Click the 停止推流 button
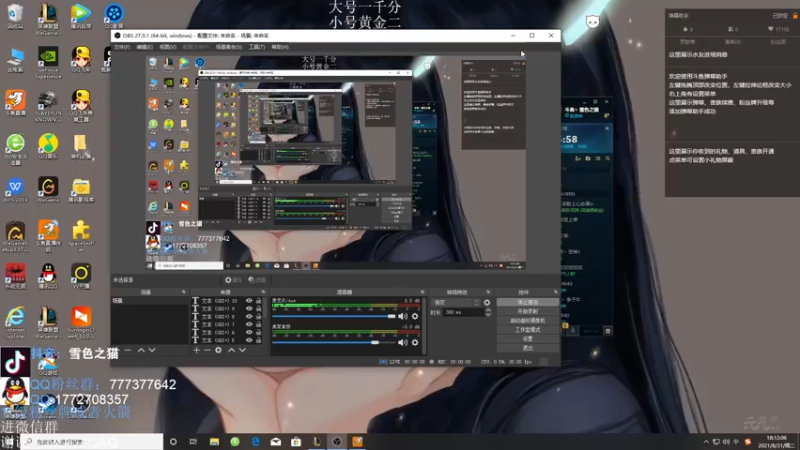 point(528,303)
